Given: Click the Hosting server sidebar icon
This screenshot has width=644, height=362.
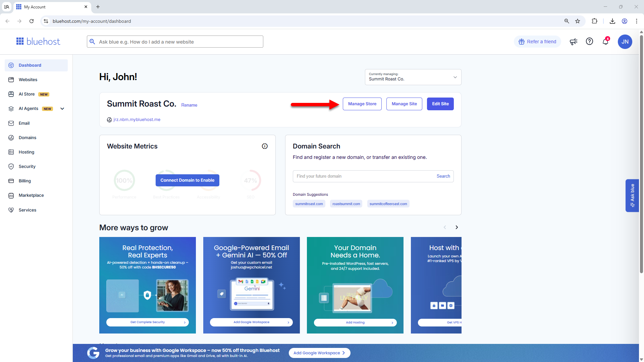Looking at the screenshot, I should (11, 152).
